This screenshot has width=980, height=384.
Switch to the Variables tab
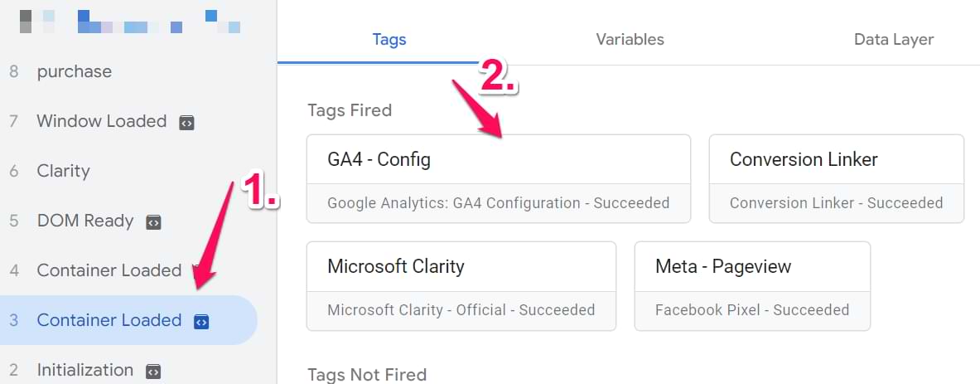click(630, 39)
